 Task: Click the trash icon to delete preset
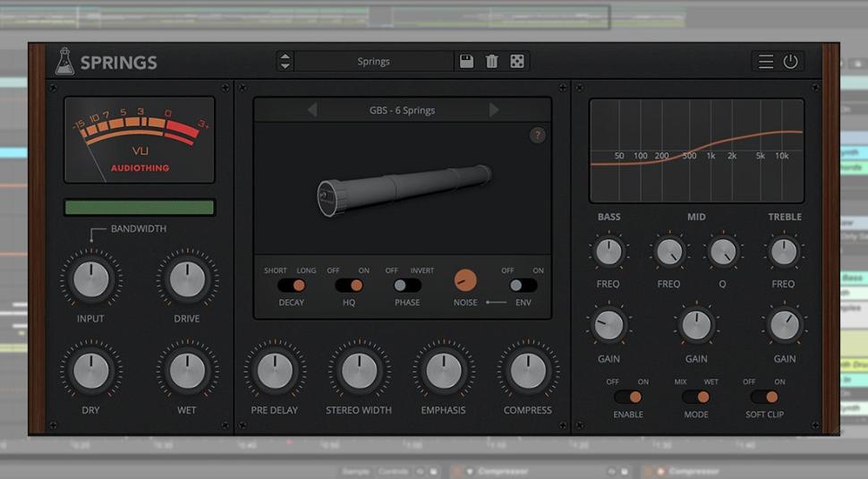coord(491,62)
